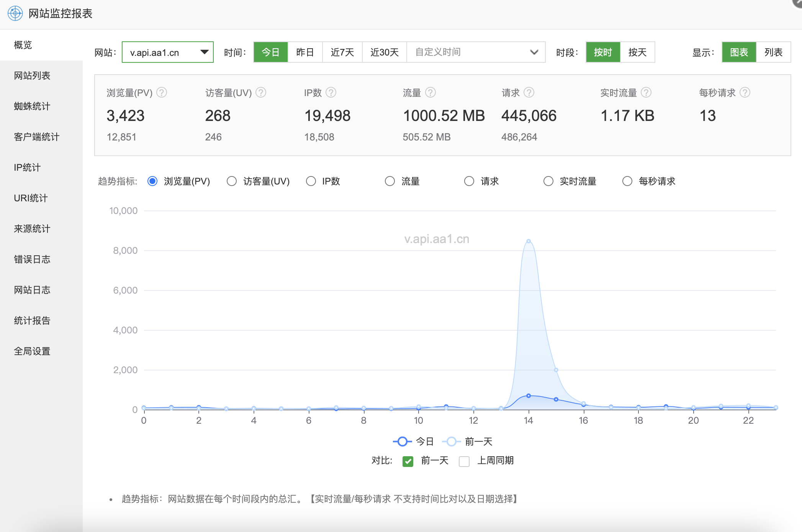Select 流量 trend radio button
802x532 pixels.
pyautogui.click(x=390, y=181)
